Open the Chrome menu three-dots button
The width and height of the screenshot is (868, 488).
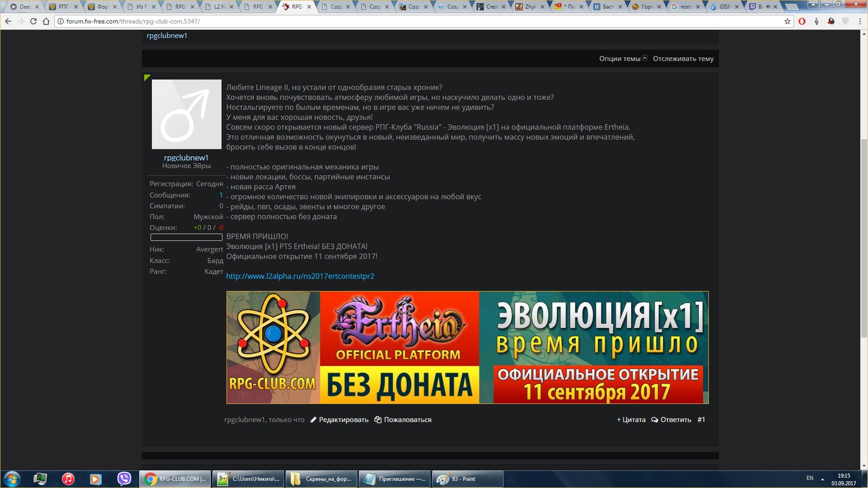(x=860, y=21)
